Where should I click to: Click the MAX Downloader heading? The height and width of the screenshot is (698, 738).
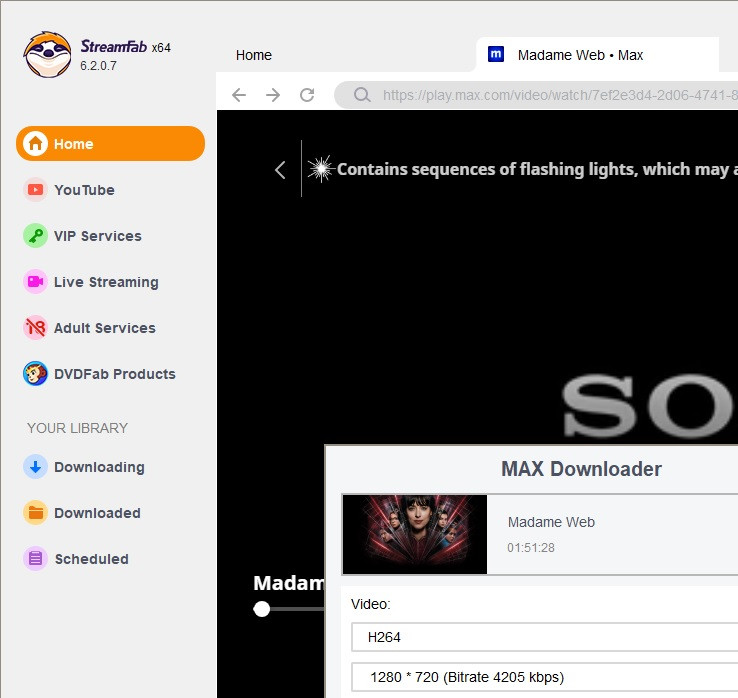pos(581,469)
